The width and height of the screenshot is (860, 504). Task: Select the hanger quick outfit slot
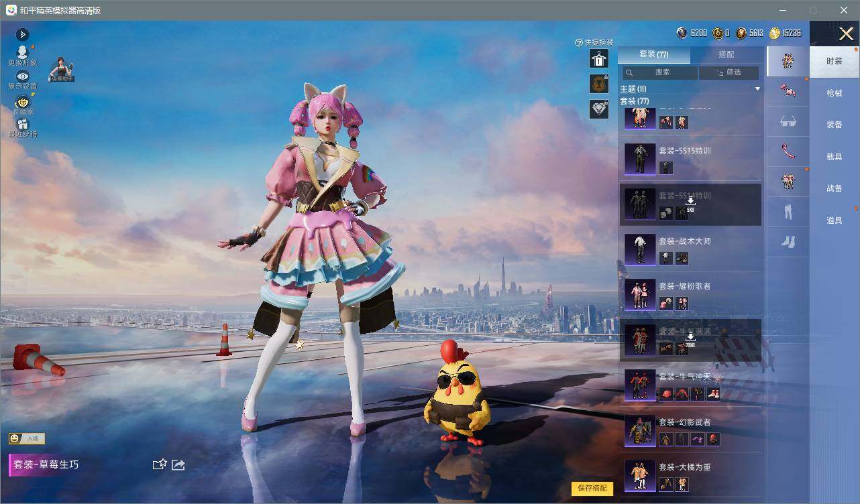pos(598,59)
